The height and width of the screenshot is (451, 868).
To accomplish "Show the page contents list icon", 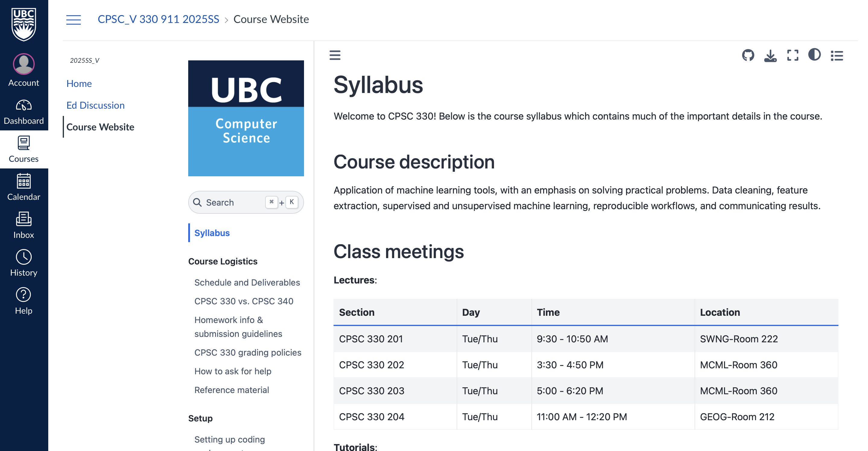I will [x=837, y=55].
